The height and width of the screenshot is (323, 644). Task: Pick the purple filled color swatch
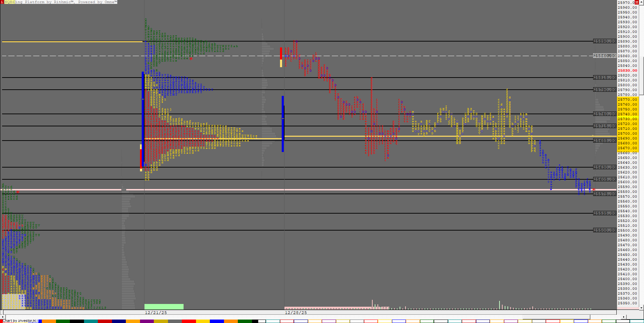coord(147,321)
